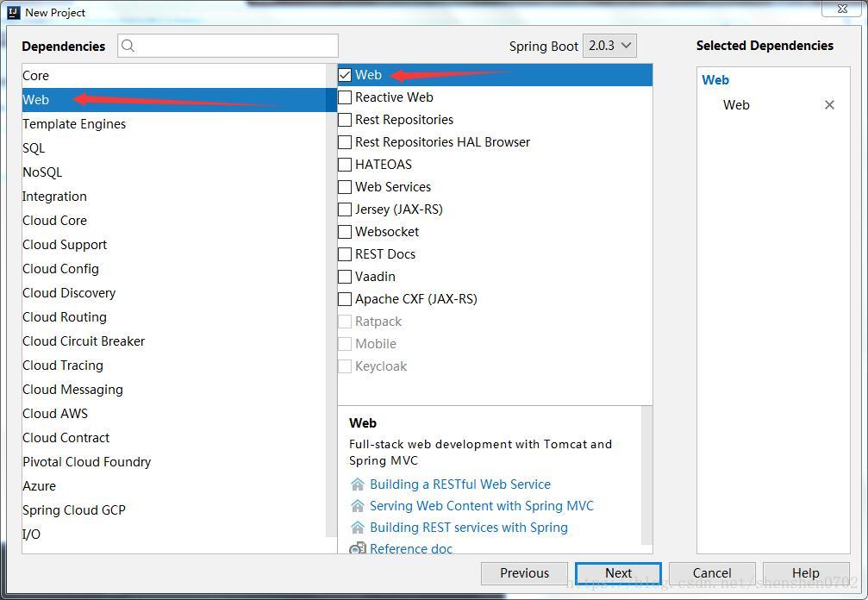
Task: Tick the Apache CXF (JAX-RS) checkbox
Action: tap(345, 299)
